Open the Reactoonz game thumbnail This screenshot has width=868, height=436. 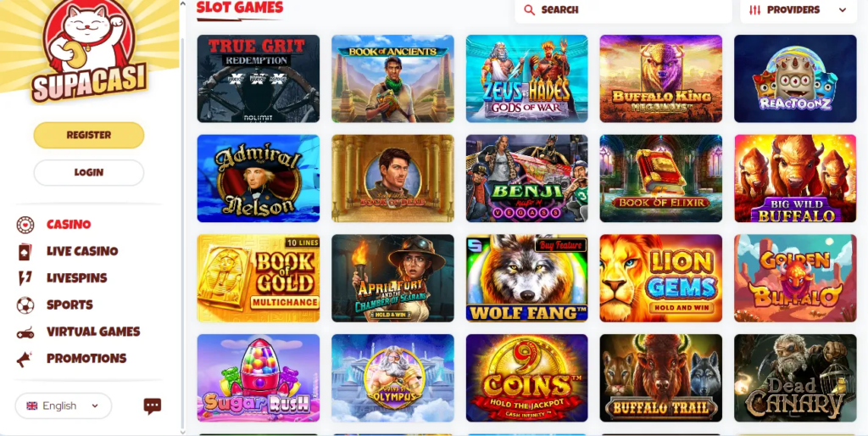(795, 79)
